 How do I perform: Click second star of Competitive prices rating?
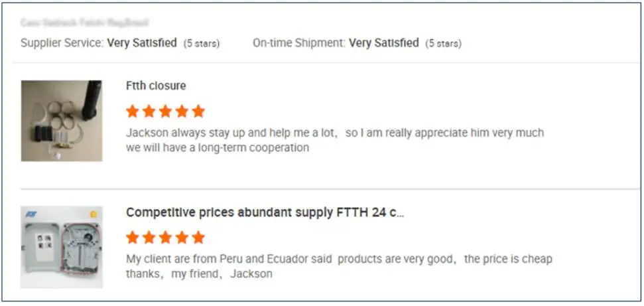149,237
